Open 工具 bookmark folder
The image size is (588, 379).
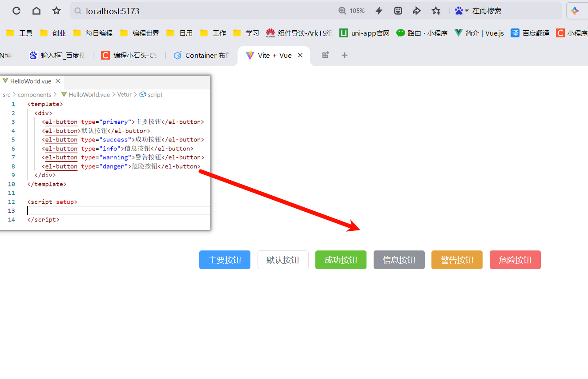[20, 33]
